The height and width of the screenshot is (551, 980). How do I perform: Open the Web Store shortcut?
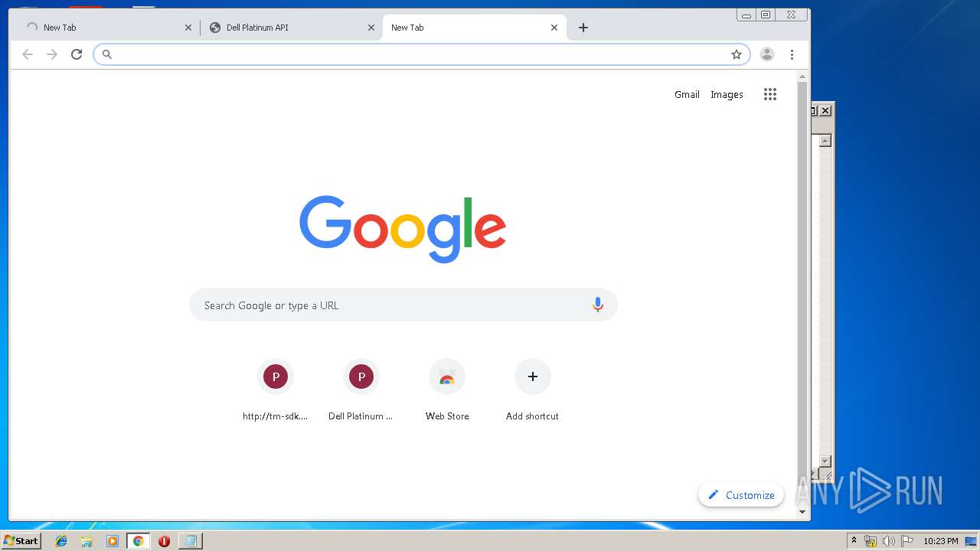(447, 391)
